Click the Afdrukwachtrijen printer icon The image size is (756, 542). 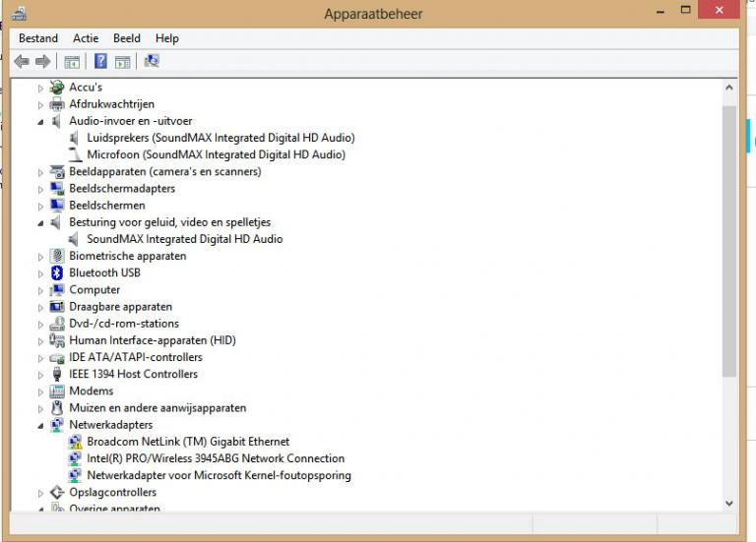(57, 104)
